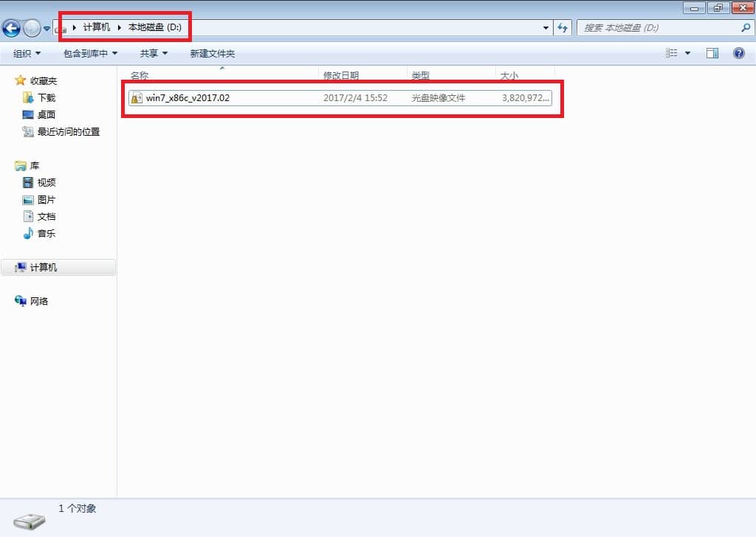Open the address bar history dropdown
Image resolution: width=756 pixels, height=537 pixels.
546,28
